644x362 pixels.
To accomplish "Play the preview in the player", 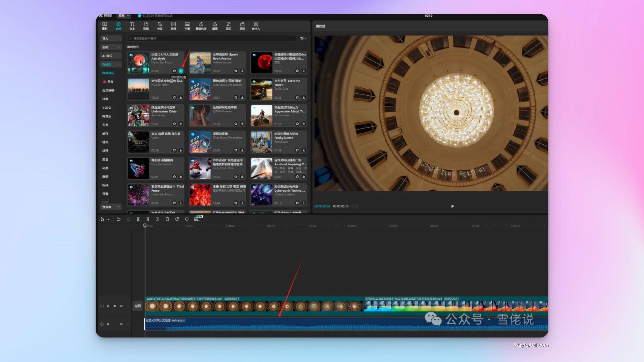I will point(452,206).
